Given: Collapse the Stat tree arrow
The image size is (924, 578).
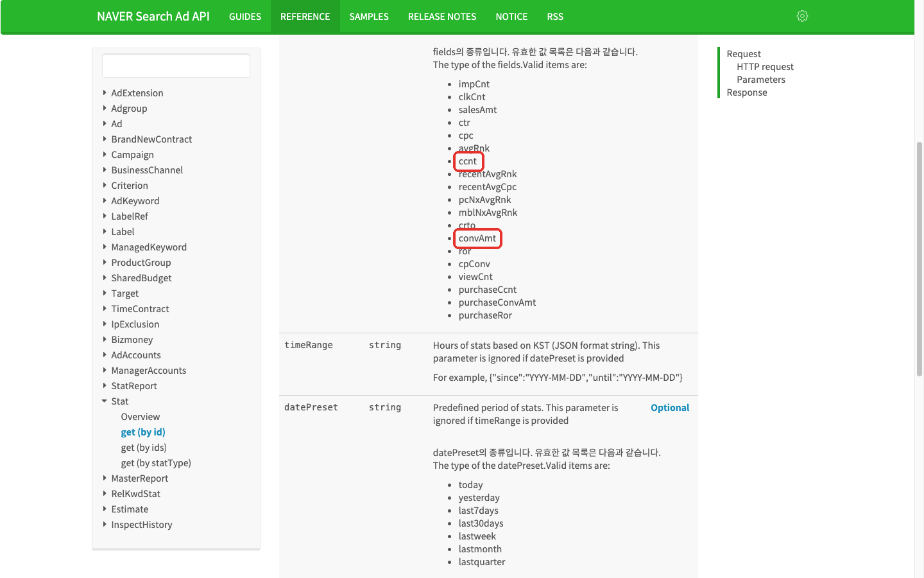Looking at the screenshot, I should pos(105,401).
